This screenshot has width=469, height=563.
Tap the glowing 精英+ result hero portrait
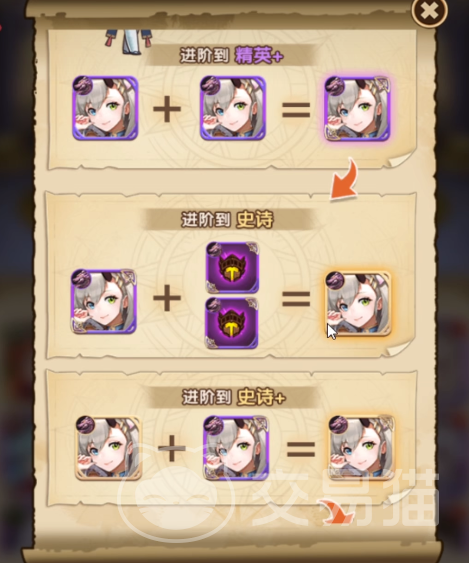[x=357, y=108]
